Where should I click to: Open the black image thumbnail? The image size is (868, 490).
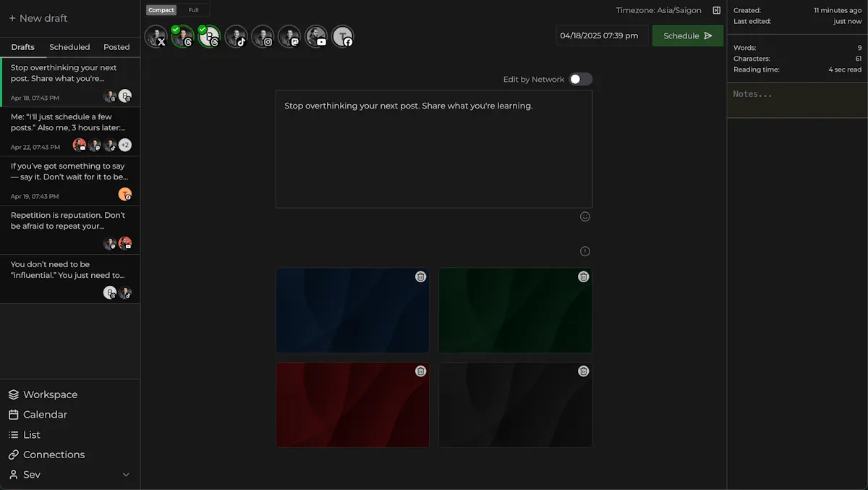(x=515, y=405)
